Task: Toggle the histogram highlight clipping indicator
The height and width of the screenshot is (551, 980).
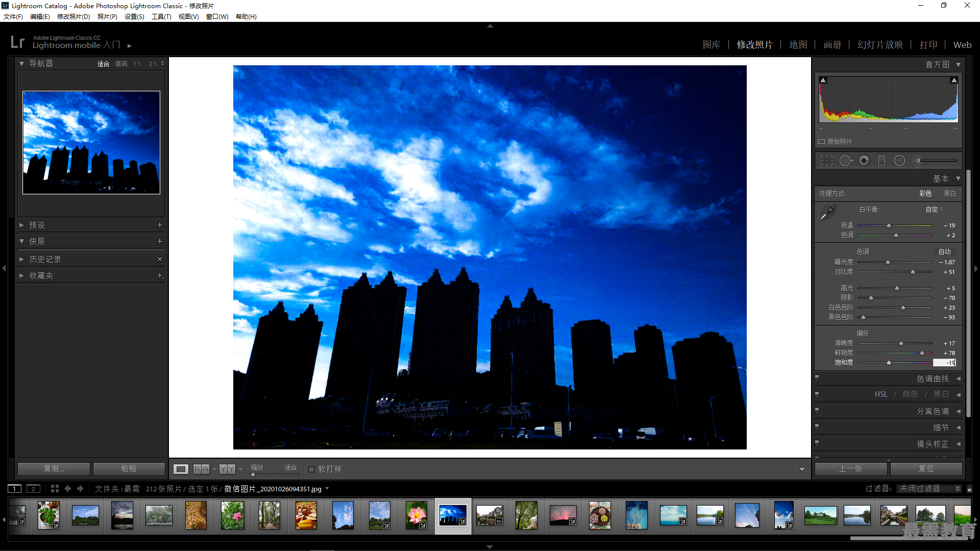Action: tap(954, 80)
